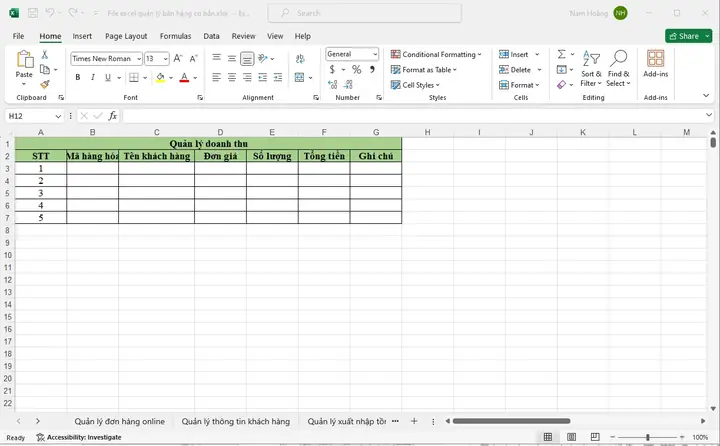Switch to Review tab
Screen dimensions: 720x446
(x=243, y=36)
